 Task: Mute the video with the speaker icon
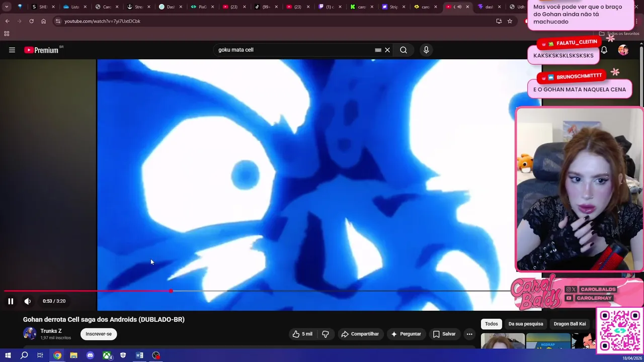[x=28, y=301]
